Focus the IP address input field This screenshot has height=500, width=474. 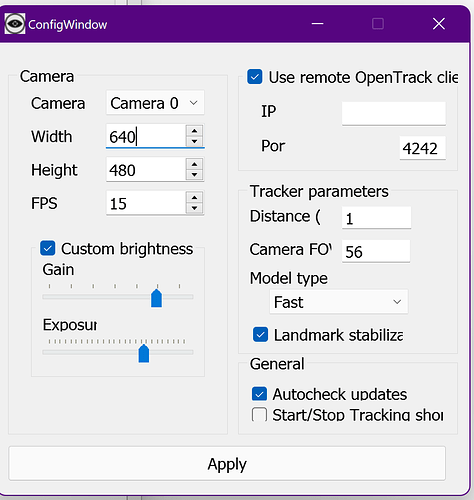click(x=394, y=114)
